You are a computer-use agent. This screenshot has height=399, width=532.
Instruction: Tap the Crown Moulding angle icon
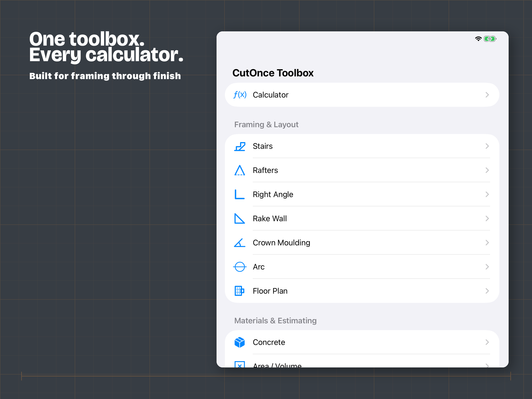(x=240, y=243)
